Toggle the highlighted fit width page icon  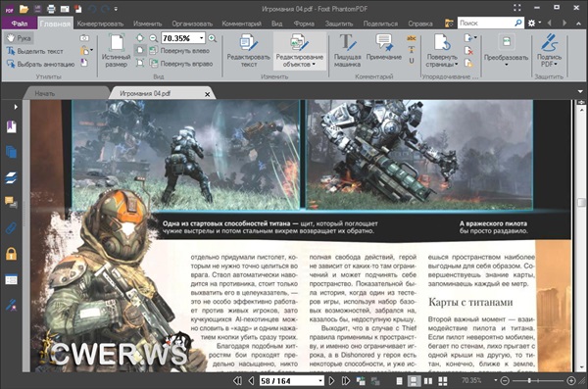pyautogui.click(x=140, y=50)
